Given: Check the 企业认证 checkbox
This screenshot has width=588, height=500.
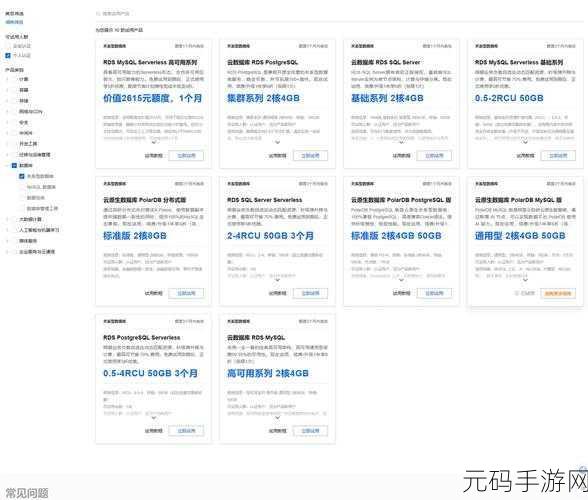Looking at the screenshot, I should pyautogui.click(x=8, y=46).
